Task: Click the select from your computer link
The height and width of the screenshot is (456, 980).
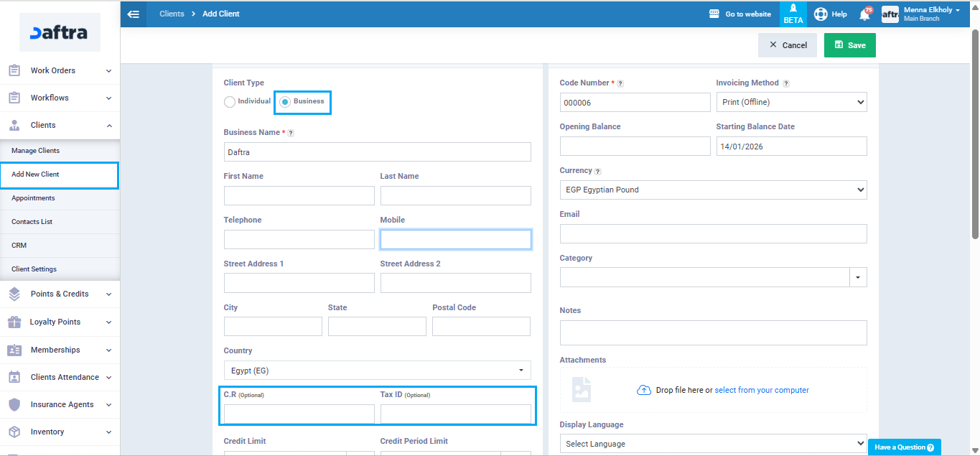Action: click(761, 390)
